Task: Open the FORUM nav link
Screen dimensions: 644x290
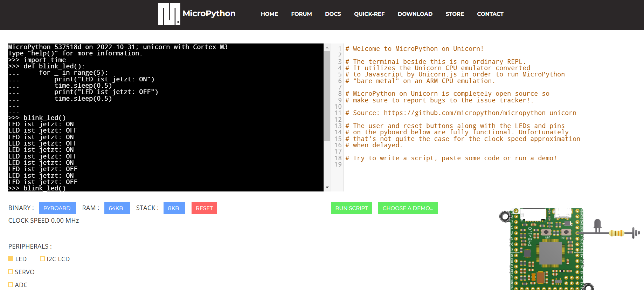Action: 302,14
